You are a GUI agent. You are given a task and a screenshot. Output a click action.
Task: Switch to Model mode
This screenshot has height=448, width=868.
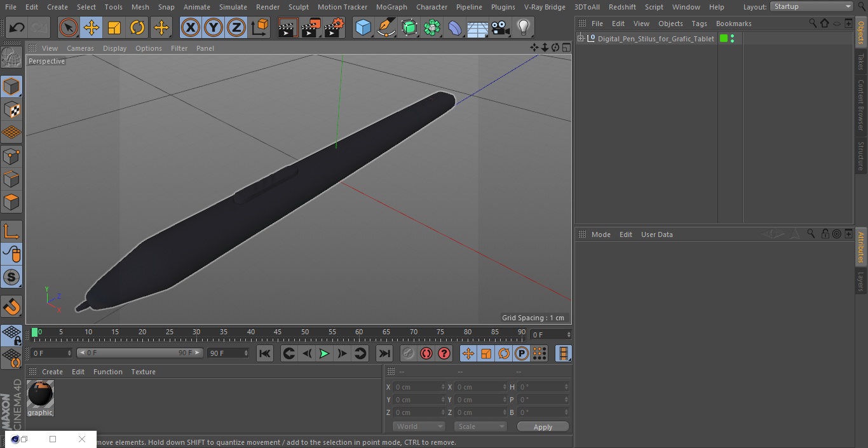click(11, 86)
